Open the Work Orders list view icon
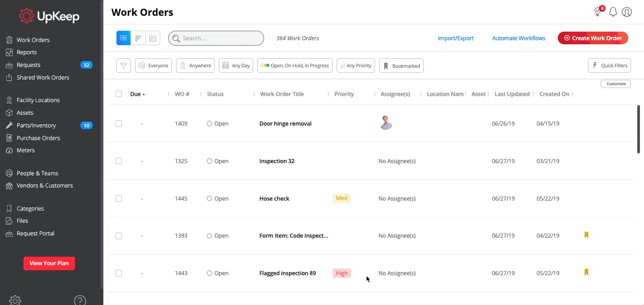The width and height of the screenshot is (644, 305). click(x=123, y=38)
